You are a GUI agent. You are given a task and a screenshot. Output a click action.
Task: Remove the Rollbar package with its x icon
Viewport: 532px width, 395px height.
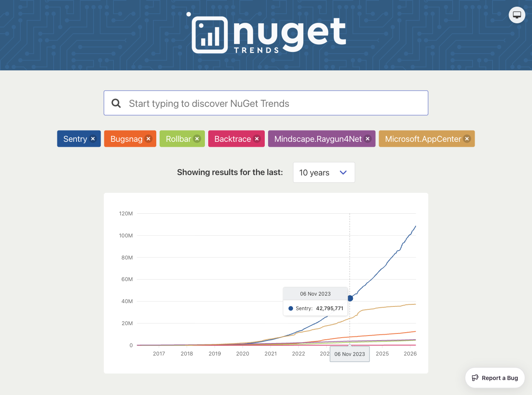pyautogui.click(x=197, y=139)
